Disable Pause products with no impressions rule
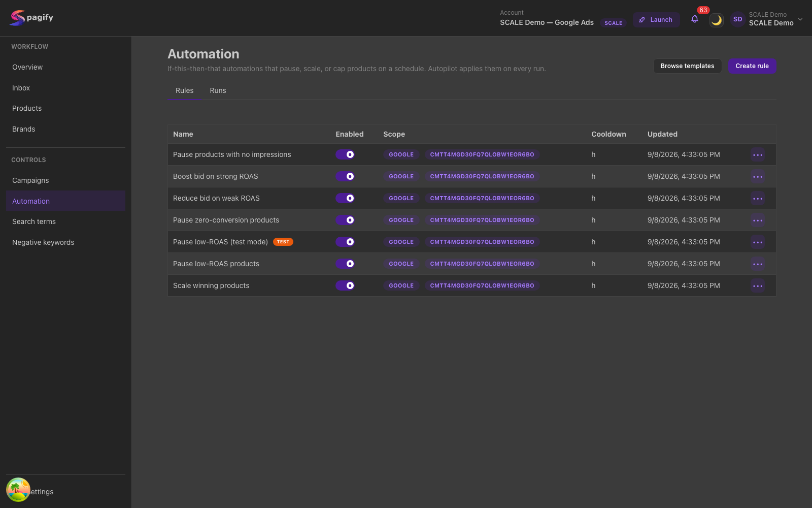 point(345,154)
